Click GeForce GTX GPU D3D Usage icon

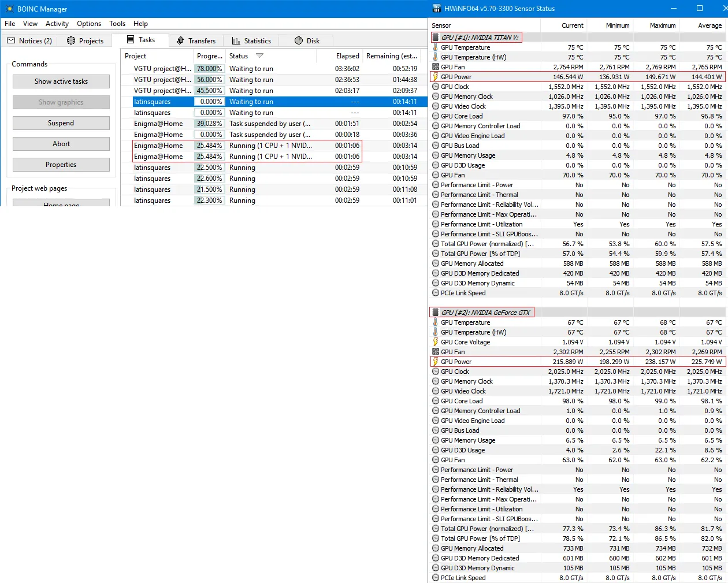436,450
